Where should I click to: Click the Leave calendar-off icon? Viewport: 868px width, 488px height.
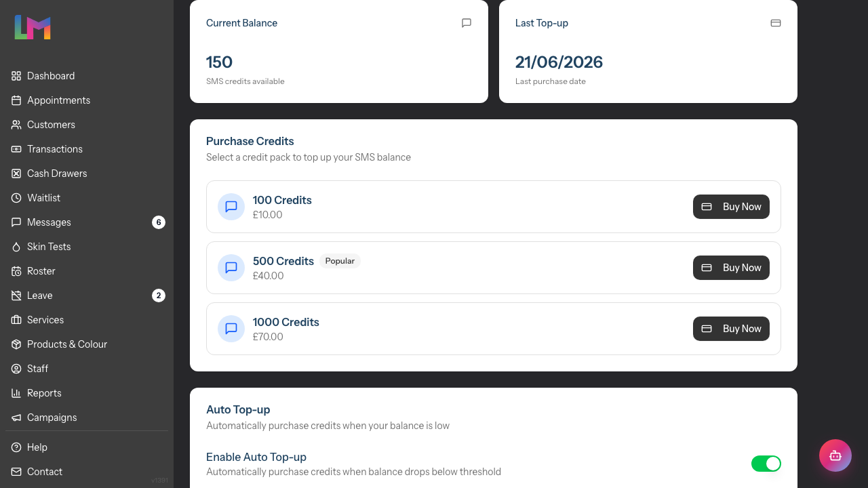pos(16,296)
